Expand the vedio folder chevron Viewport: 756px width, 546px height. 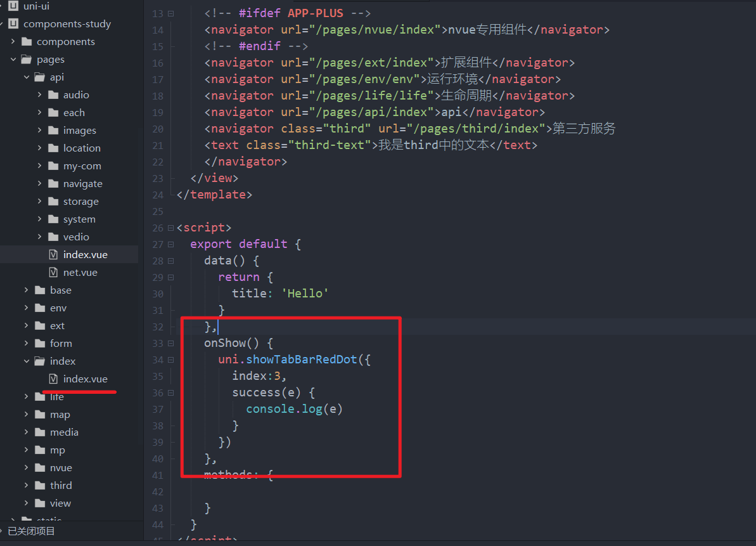(x=39, y=237)
